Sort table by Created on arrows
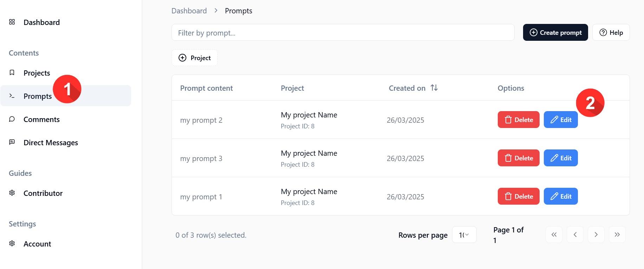The image size is (644, 269). click(x=434, y=88)
